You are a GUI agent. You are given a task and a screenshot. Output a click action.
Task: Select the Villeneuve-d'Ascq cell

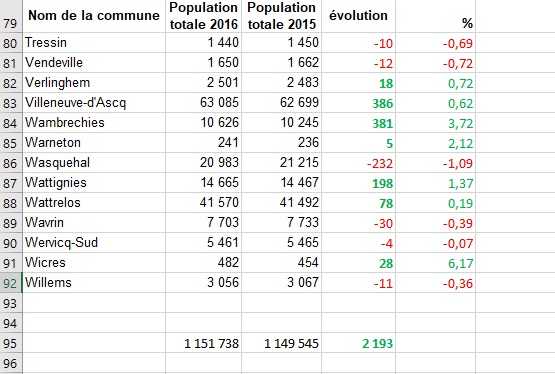(94, 103)
